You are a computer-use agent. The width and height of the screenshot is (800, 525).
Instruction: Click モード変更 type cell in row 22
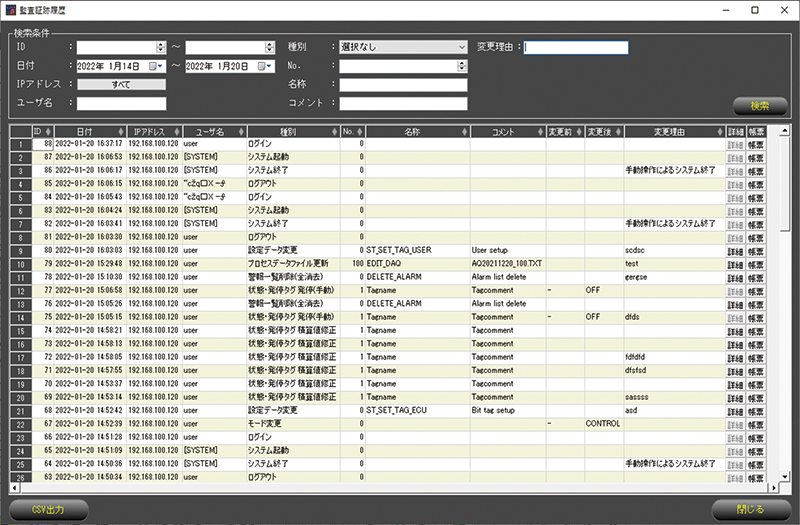(293, 424)
